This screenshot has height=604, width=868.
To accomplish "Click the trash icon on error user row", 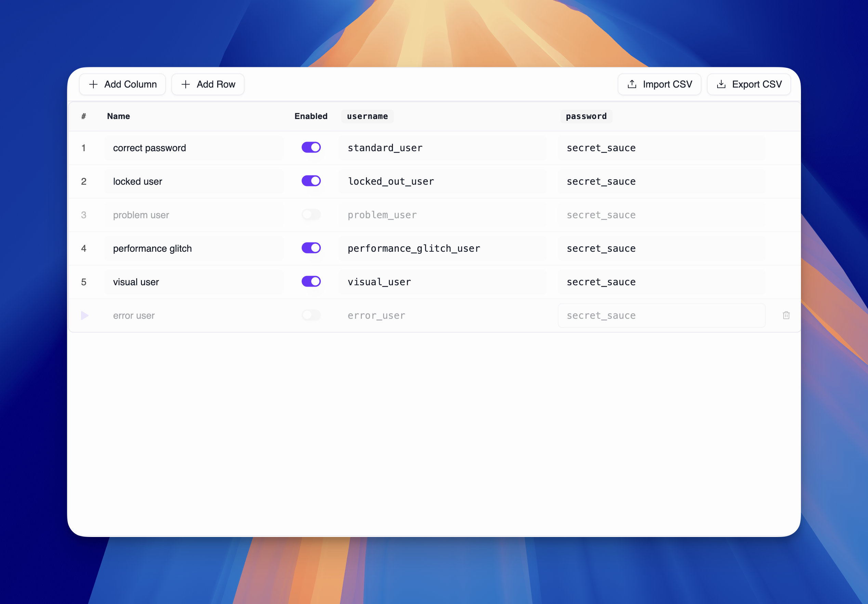I will coord(786,315).
